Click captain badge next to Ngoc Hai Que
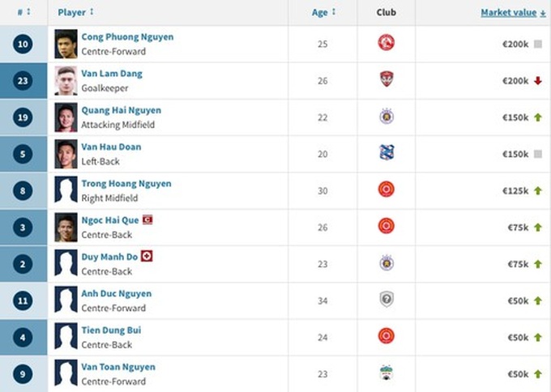The width and height of the screenshot is (551, 392). [x=147, y=219]
